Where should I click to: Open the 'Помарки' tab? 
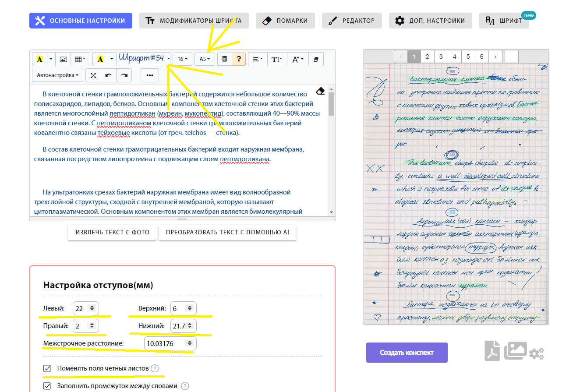(285, 21)
